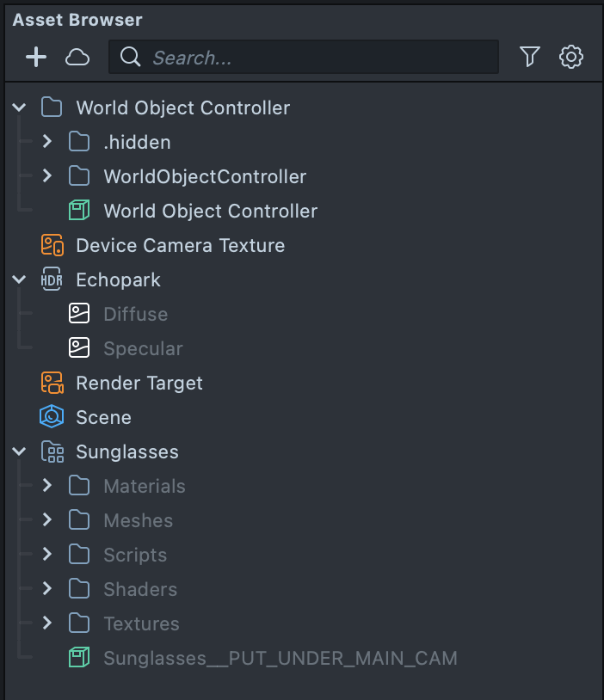Open the asset filter funnel icon

pyautogui.click(x=530, y=58)
